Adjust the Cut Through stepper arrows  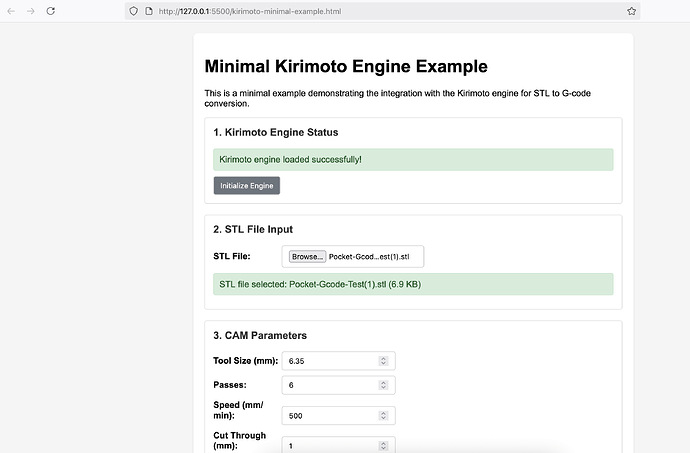coord(383,446)
